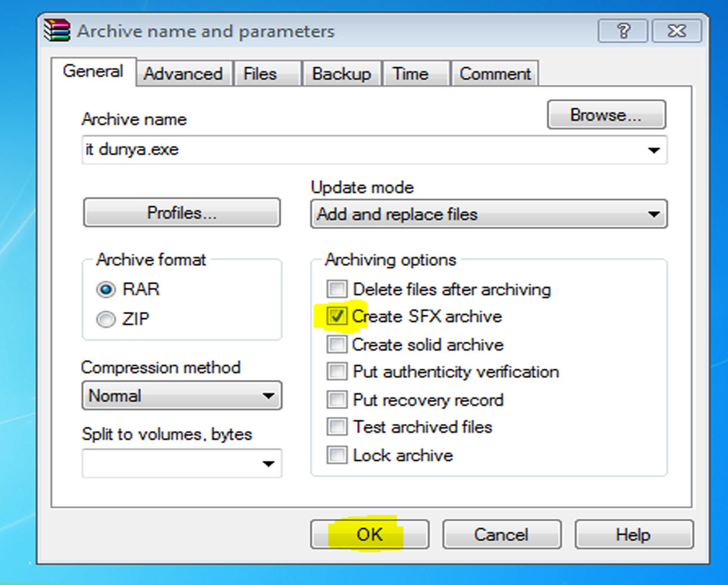Open the Compression method dropdown

click(269, 395)
